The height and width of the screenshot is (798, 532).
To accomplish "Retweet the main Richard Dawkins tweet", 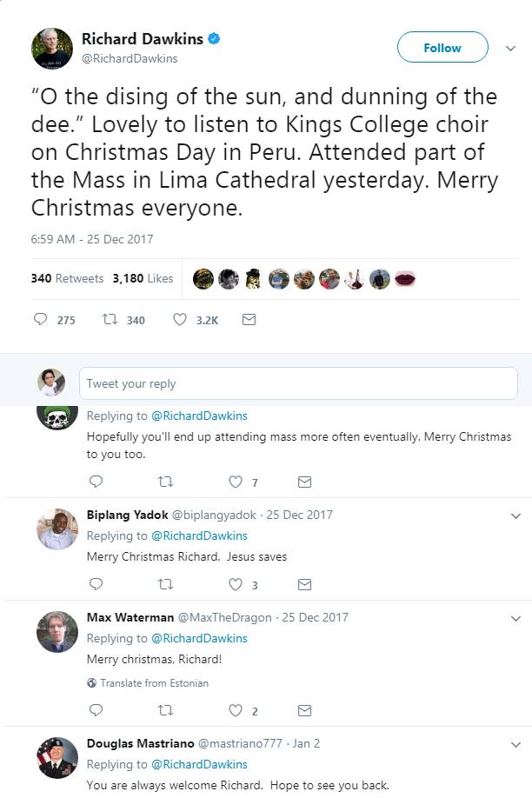I will pyautogui.click(x=110, y=320).
